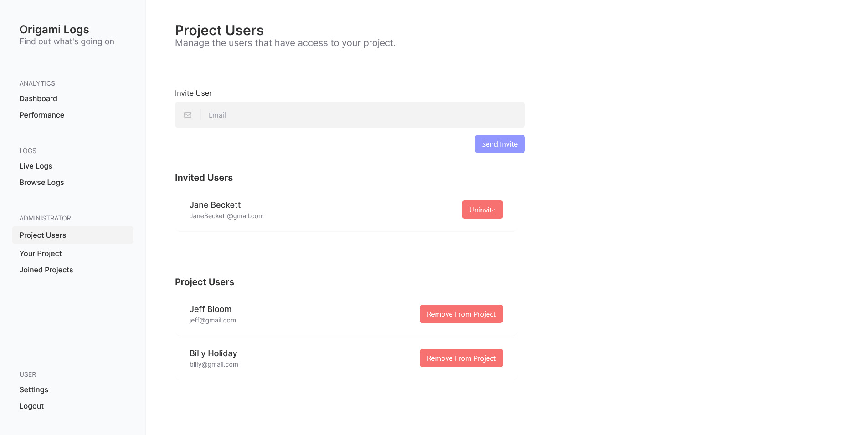
Task: Uninvite Jane Beckett
Action: tap(483, 210)
